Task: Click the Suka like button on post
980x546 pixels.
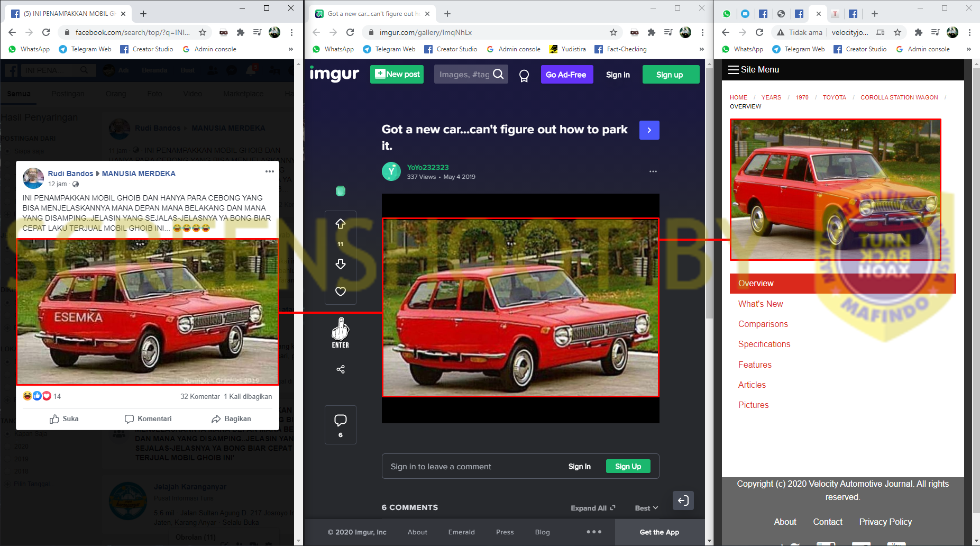Action: point(64,419)
